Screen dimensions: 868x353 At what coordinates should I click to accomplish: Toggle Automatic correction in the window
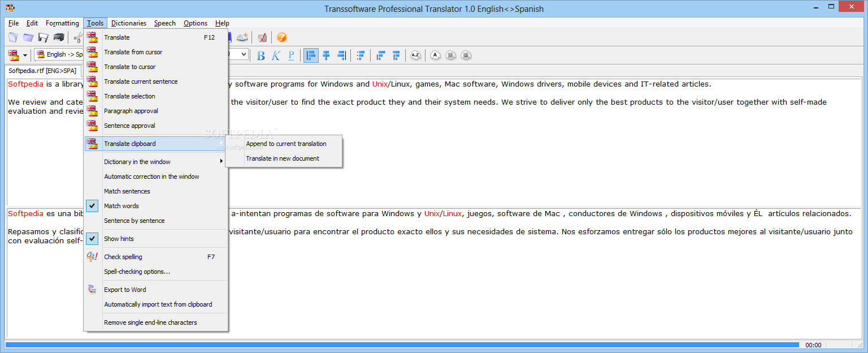pyautogui.click(x=155, y=176)
